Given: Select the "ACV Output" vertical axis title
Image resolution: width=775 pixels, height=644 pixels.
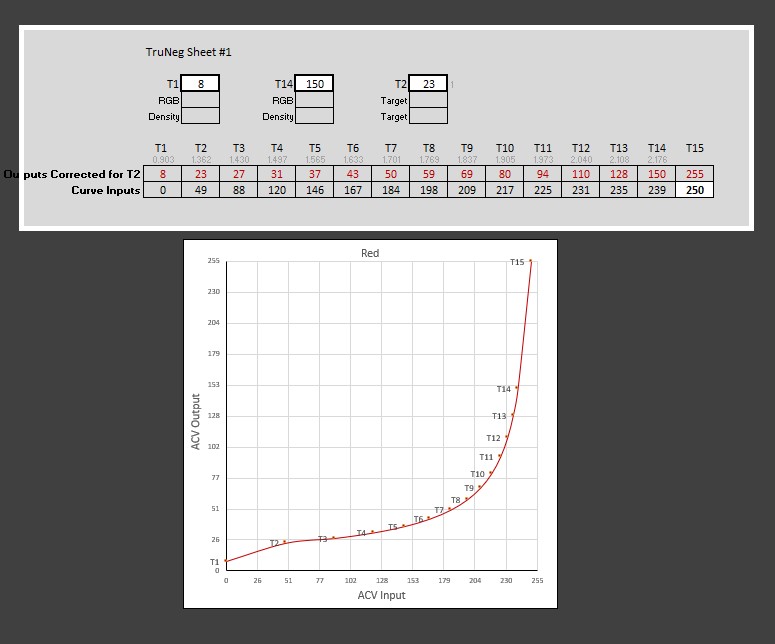Looking at the screenshot, I should [x=196, y=421].
